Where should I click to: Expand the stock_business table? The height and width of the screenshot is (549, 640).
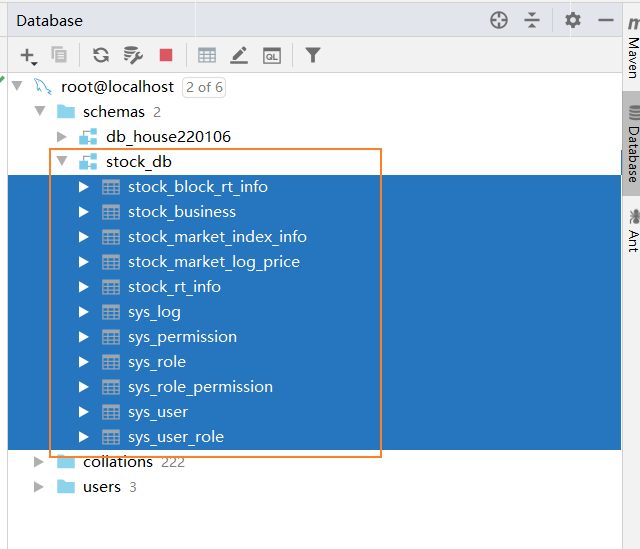(x=84, y=212)
